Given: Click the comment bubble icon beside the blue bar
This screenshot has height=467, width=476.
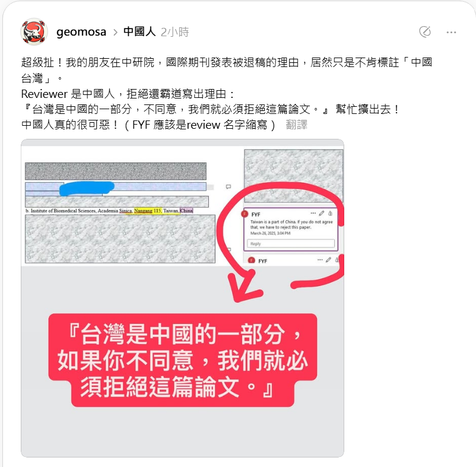Looking at the screenshot, I should click(229, 186).
